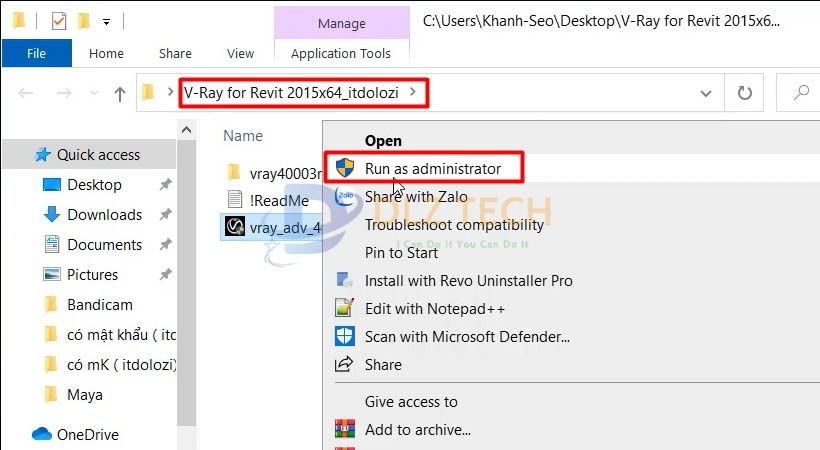This screenshot has height=450, width=820.
Task: Click the V-Ray installer file icon
Action: [235, 227]
